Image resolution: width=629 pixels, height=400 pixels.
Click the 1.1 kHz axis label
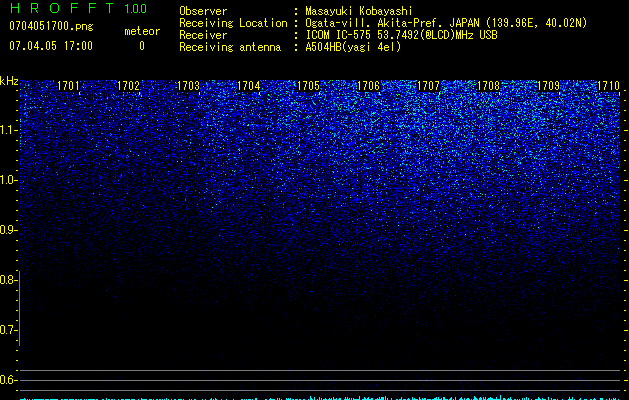point(8,130)
